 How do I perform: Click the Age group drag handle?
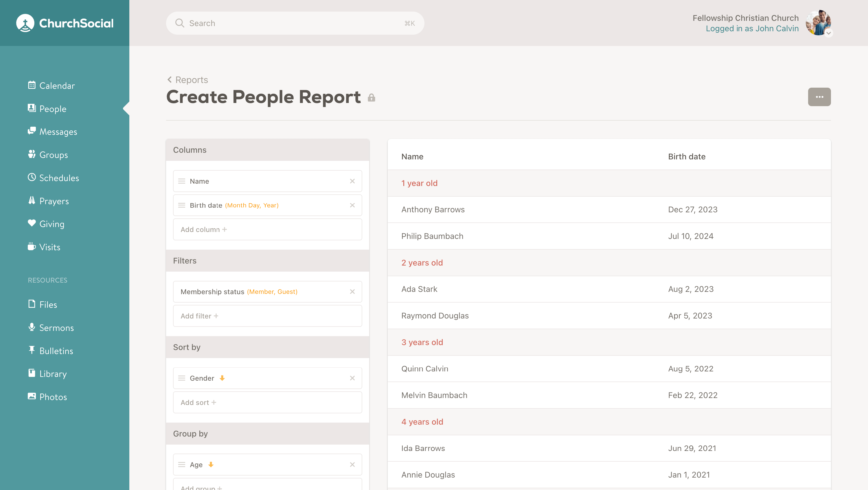coord(182,465)
